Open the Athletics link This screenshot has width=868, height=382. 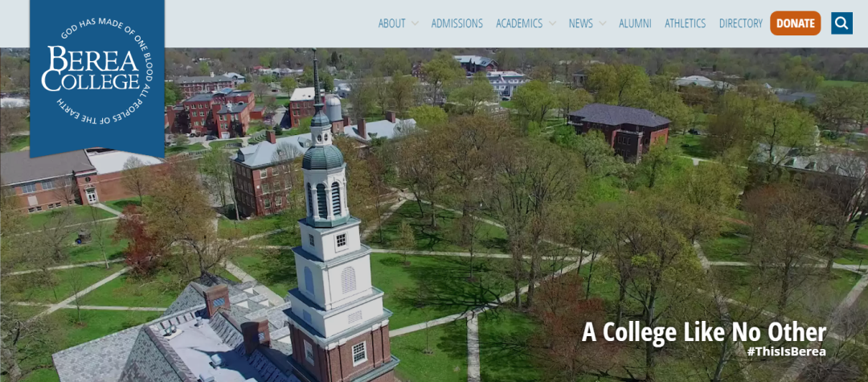coord(685,23)
